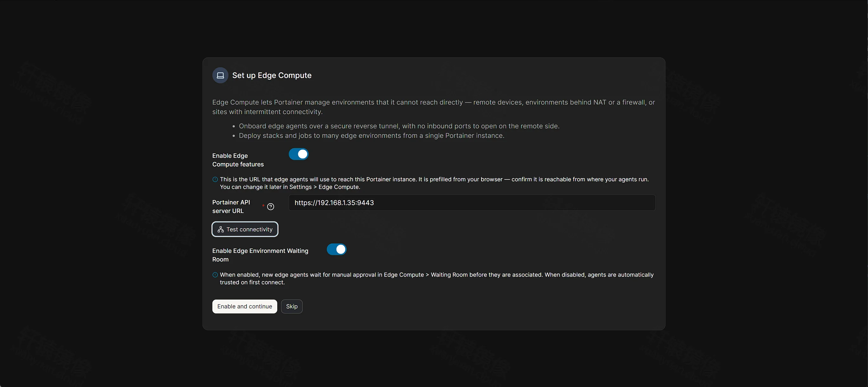Focus the Portainer API server URL field
This screenshot has height=387, width=868.
coord(472,203)
